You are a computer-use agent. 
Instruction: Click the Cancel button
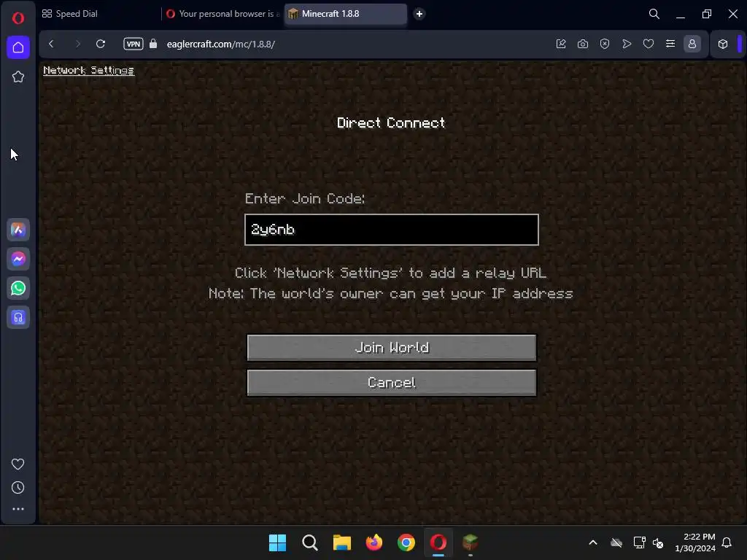[x=392, y=383]
